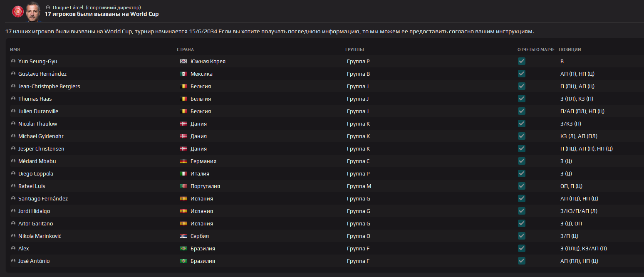
Task: Toggle match reports for Nicolai Thaulow
Action: [x=522, y=124]
